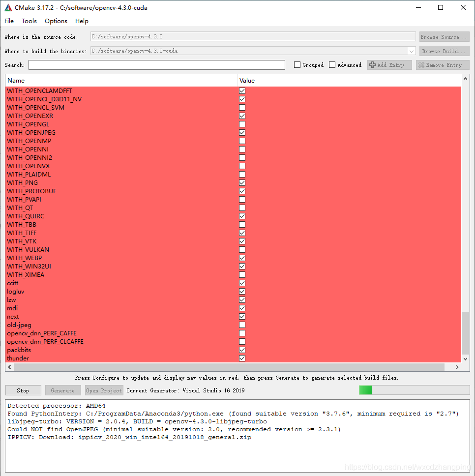The image size is (475, 476).
Task: Enable WITH_OPENVX checkbox
Action: (x=242, y=166)
